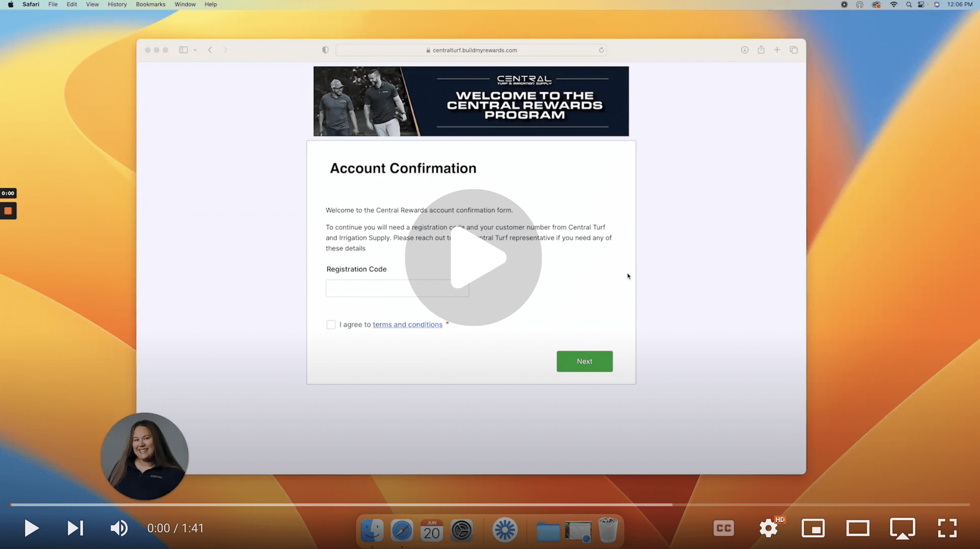Expand the sidebar dropdown chevron in Safari
This screenshot has height=549, width=980.
point(195,50)
